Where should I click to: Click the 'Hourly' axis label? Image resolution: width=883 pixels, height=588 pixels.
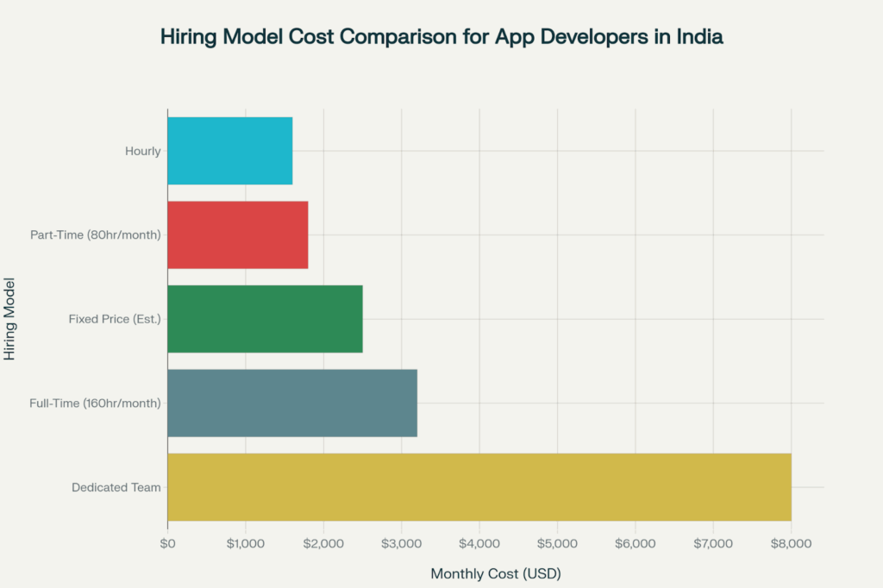coord(142,152)
